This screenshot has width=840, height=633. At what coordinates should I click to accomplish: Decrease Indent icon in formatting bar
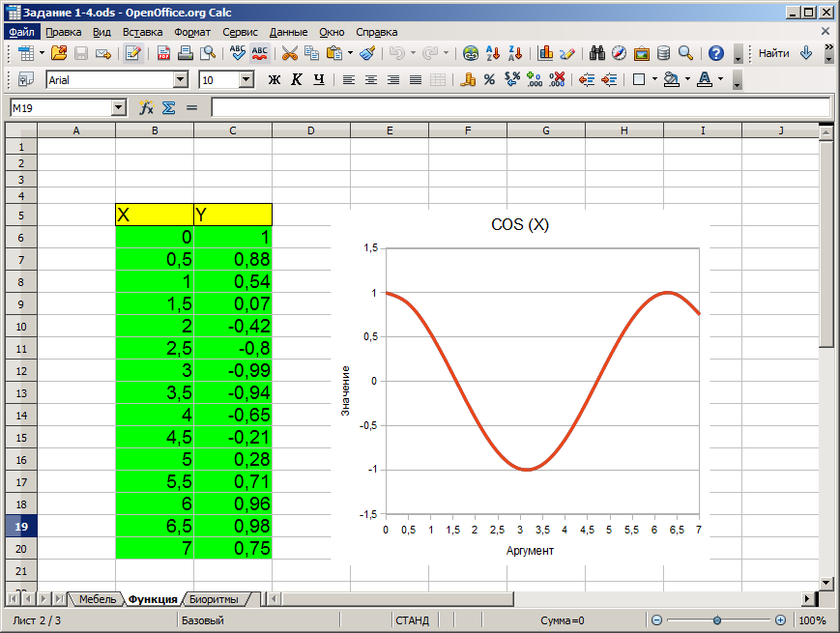pos(587,80)
